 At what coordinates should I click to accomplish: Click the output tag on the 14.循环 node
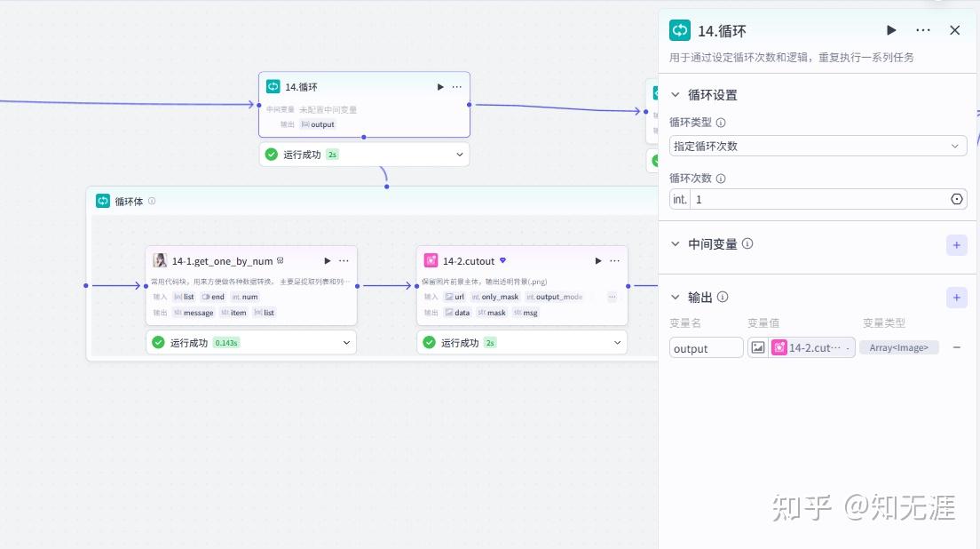point(318,124)
